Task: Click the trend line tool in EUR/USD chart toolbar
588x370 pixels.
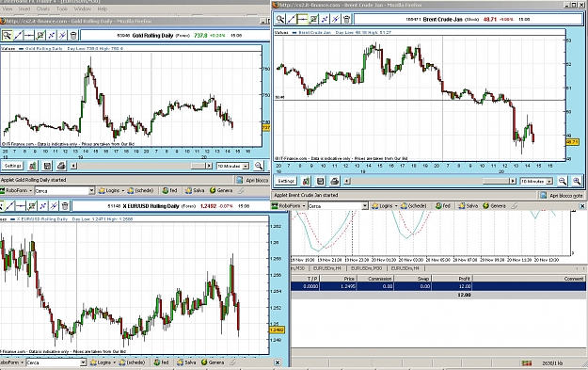Action: pyautogui.click(x=9, y=205)
